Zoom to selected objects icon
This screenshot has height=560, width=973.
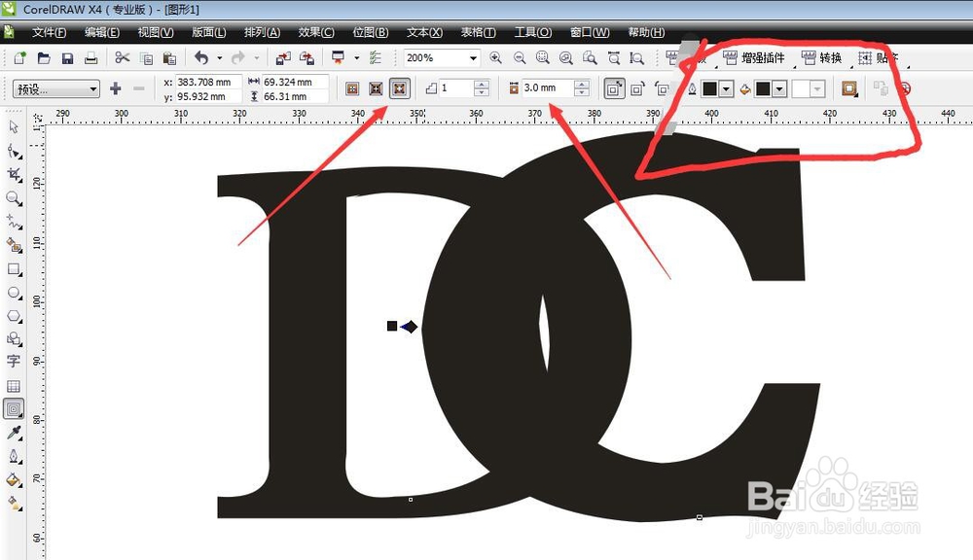click(542, 58)
